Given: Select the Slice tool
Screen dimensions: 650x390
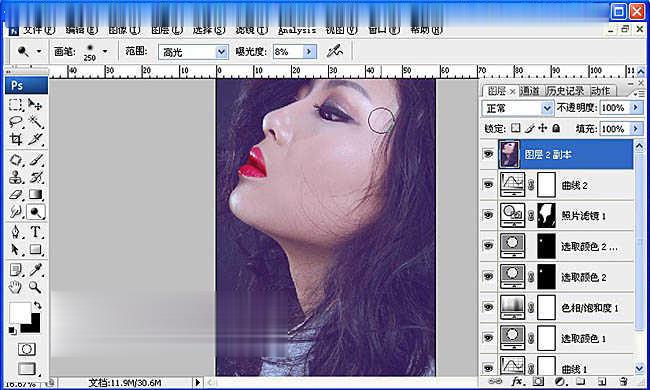Looking at the screenshot, I should coord(35,139).
